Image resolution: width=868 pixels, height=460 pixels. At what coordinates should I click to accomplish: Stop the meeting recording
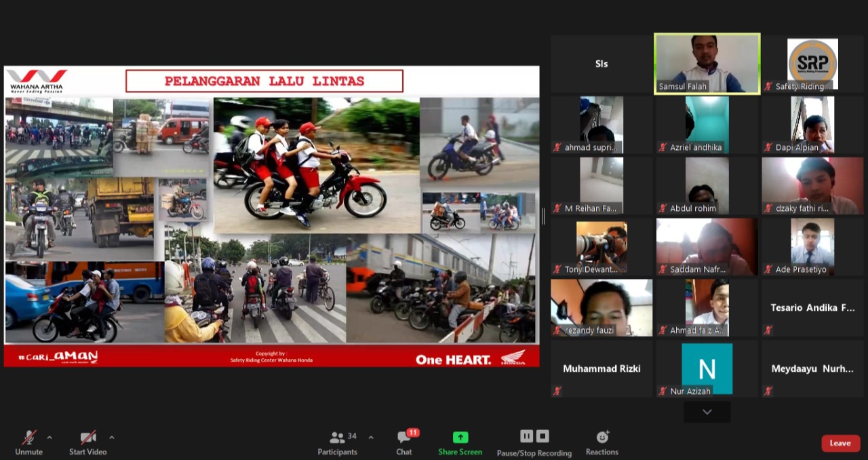542,436
